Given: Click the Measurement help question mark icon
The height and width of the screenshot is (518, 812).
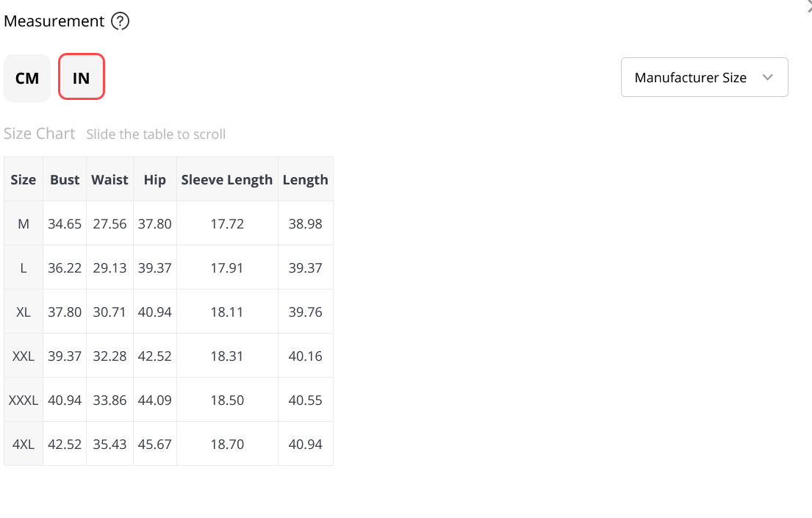Looking at the screenshot, I should (x=120, y=21).
